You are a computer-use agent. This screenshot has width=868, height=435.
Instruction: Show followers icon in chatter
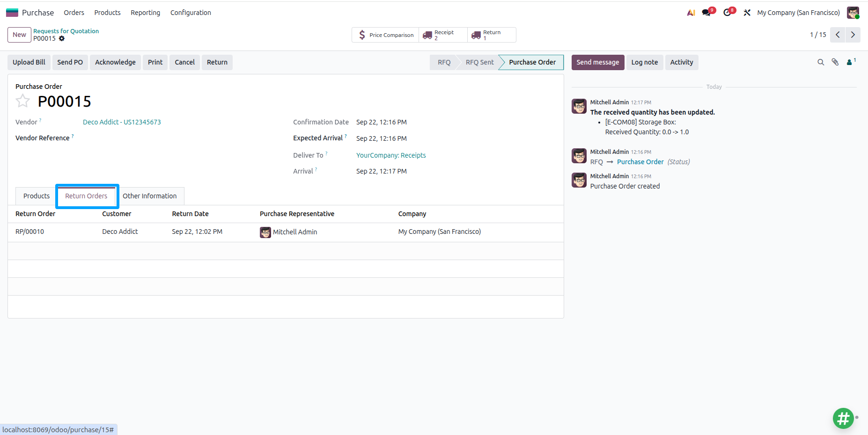pos(851,62)
